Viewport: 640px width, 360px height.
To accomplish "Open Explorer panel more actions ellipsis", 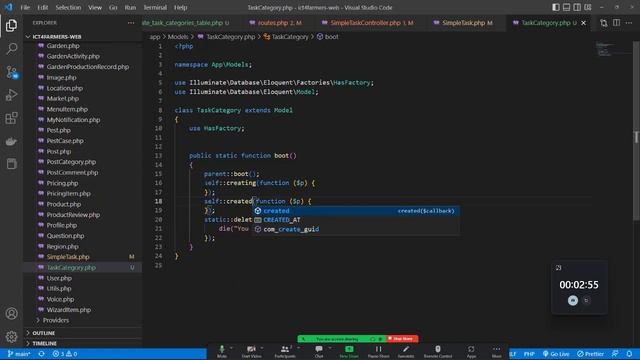I will (131, 23).
